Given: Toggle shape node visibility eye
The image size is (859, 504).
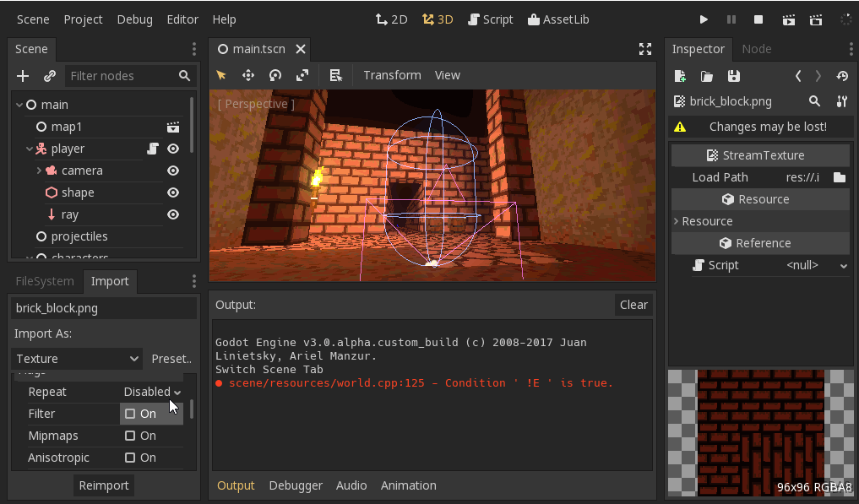Looking at the screenshot, I should [173, 192].
